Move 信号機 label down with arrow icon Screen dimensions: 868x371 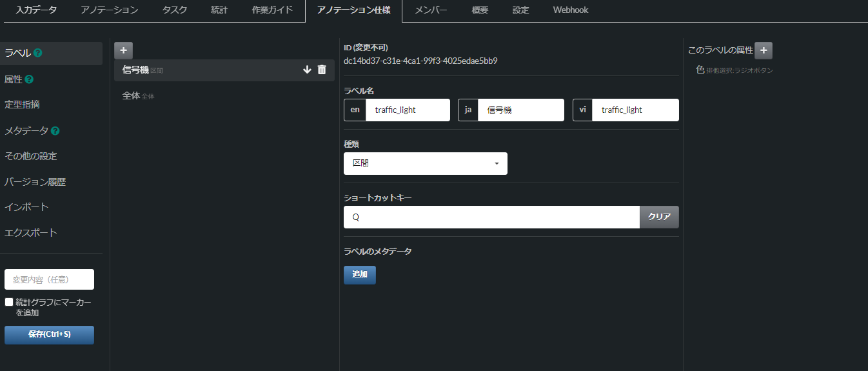307,70
